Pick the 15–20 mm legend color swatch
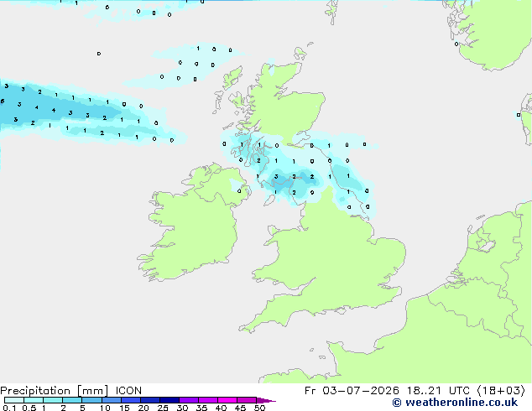The height and width of the screenshot is (411, 532). [131, 400]
